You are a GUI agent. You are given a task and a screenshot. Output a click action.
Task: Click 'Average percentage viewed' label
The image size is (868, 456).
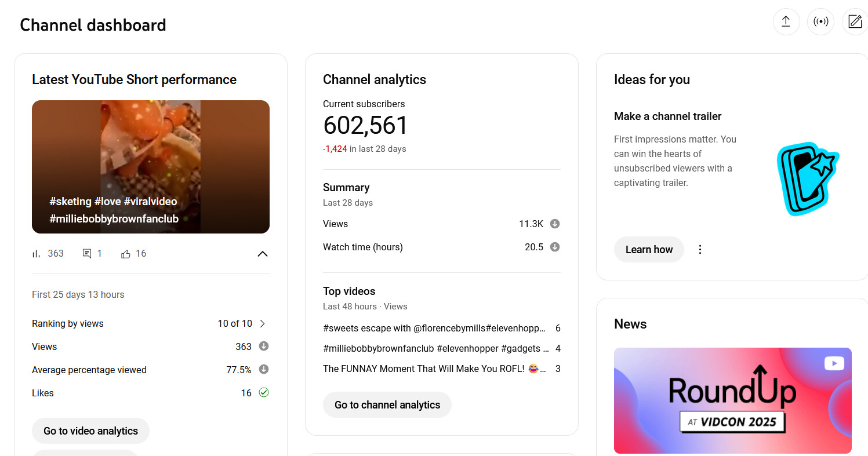(x=89, y=370)
